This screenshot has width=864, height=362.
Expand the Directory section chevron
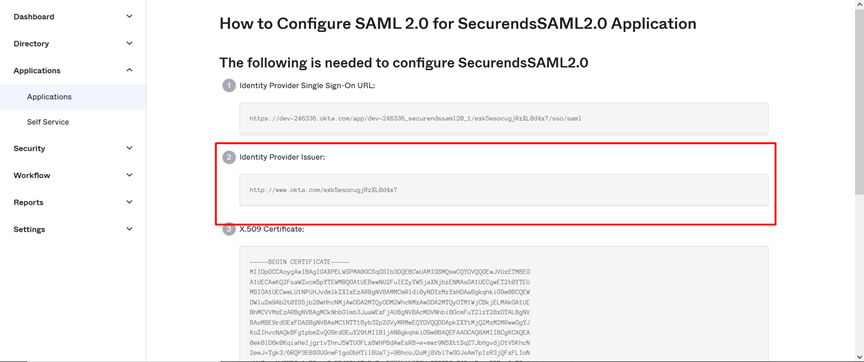129,44
